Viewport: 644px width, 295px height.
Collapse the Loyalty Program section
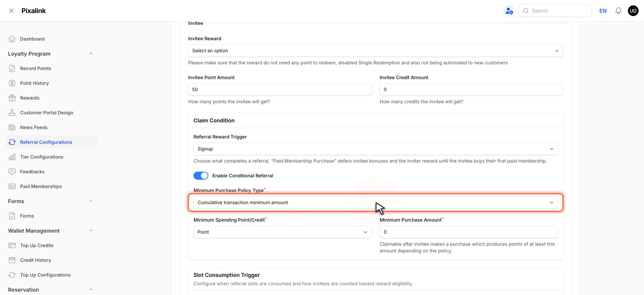(91, 54)
